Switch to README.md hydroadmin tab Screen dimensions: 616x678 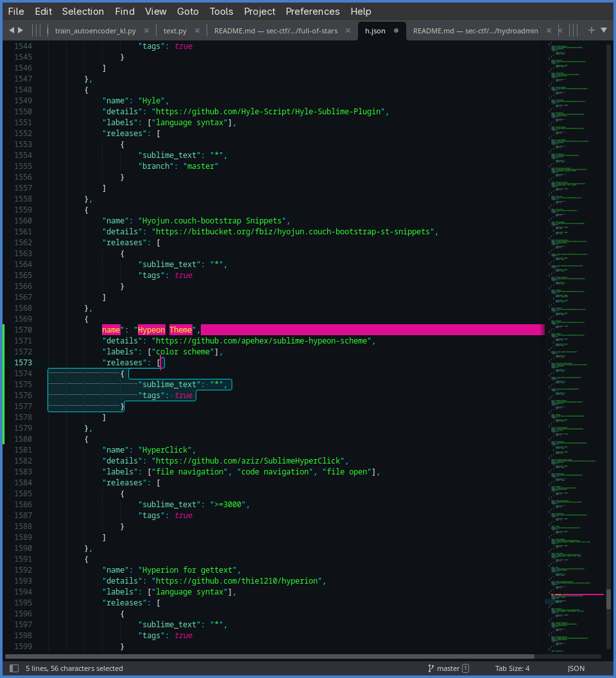(475, 31)
